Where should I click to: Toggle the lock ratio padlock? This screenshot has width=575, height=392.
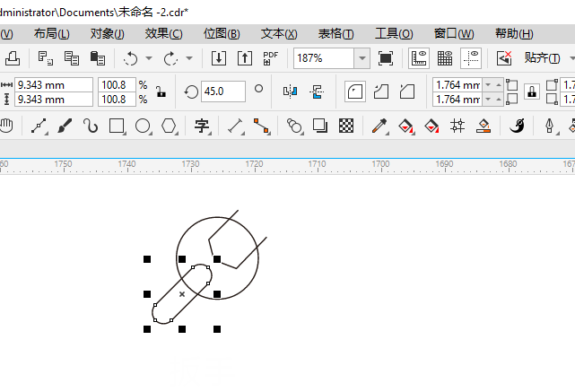(161, 91)
